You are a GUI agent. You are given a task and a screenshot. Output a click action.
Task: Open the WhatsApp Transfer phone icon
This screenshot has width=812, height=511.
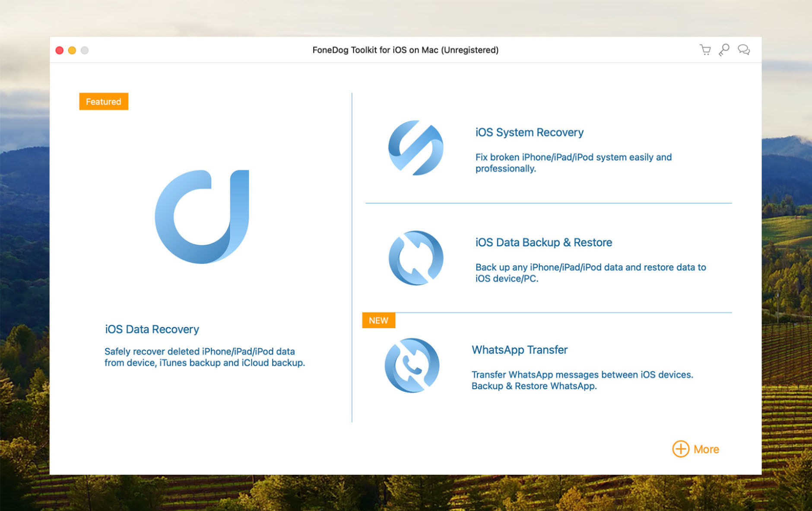pos(412,365)
